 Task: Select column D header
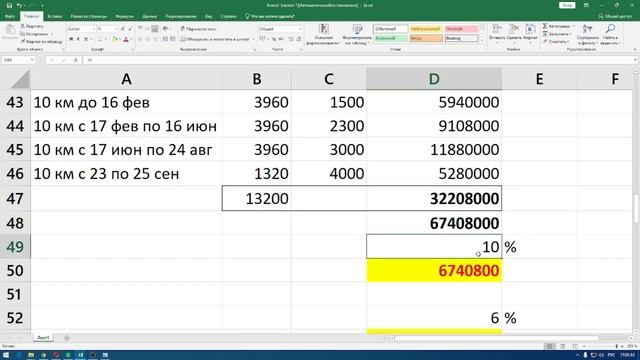[x=434, y=79]
